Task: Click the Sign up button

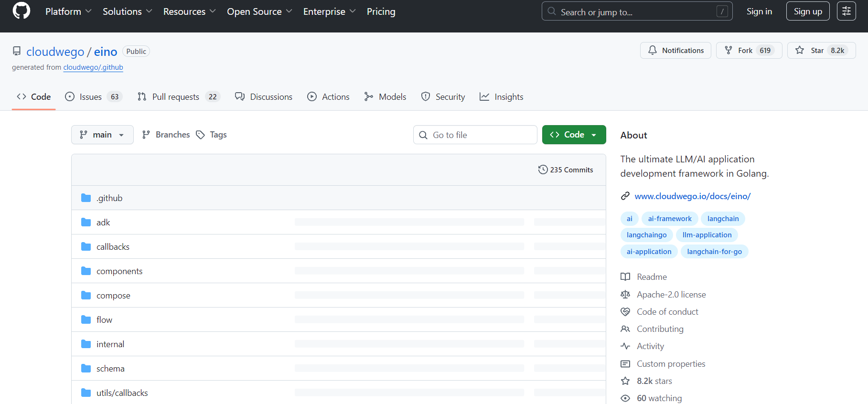Action: (x=808, y=11)
